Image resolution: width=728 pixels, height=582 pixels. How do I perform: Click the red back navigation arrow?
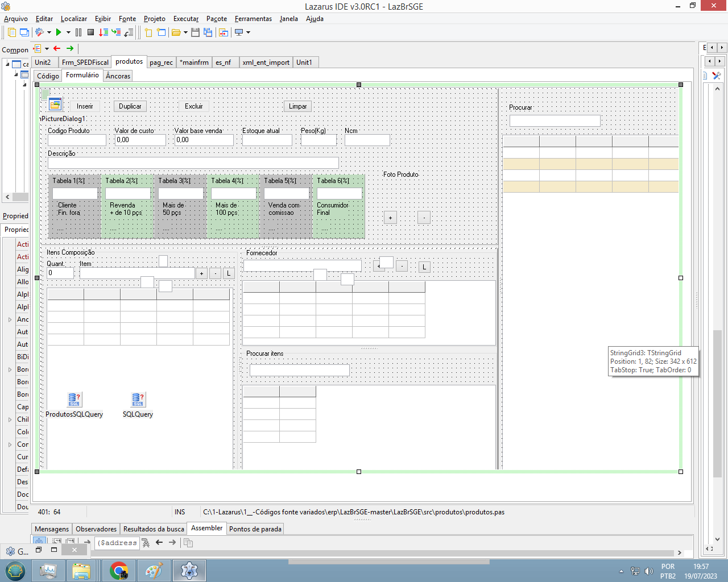57,48
